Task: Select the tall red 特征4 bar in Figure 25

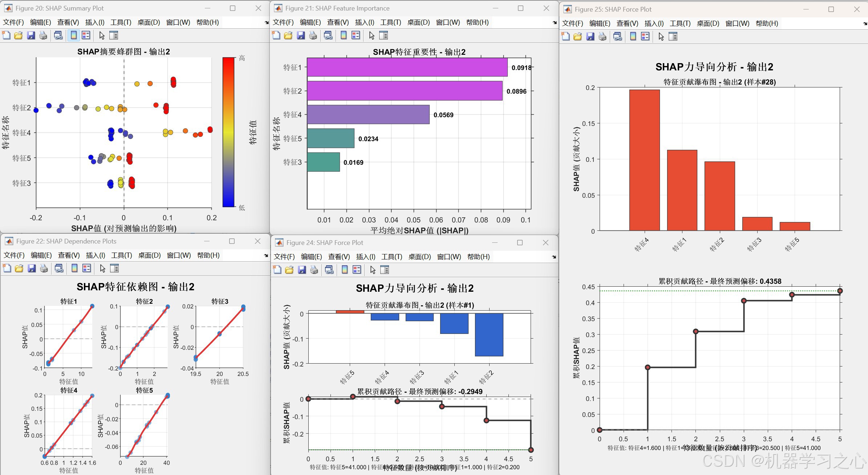Action: (x=644, y=160)
